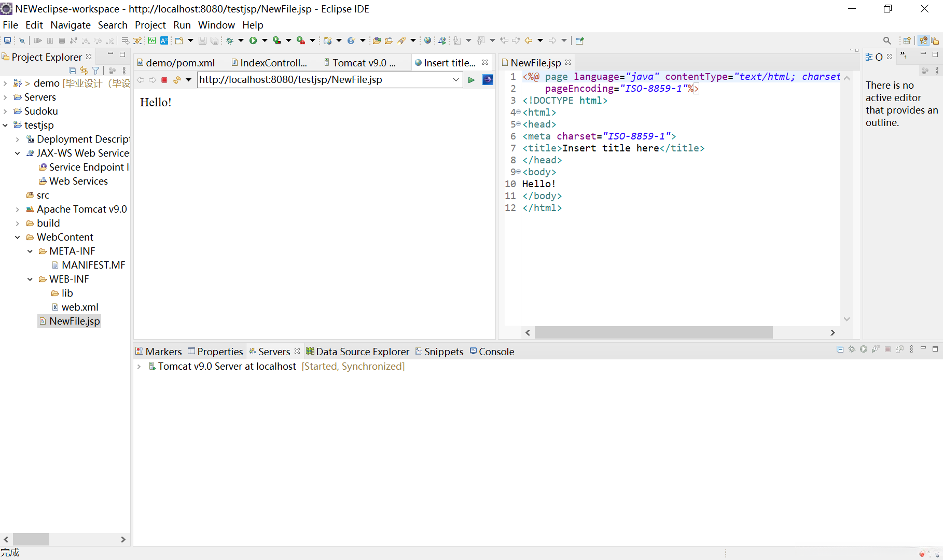Open web.xml in the project tree
The image size is (943, 560).
click(x=79, y=307)
